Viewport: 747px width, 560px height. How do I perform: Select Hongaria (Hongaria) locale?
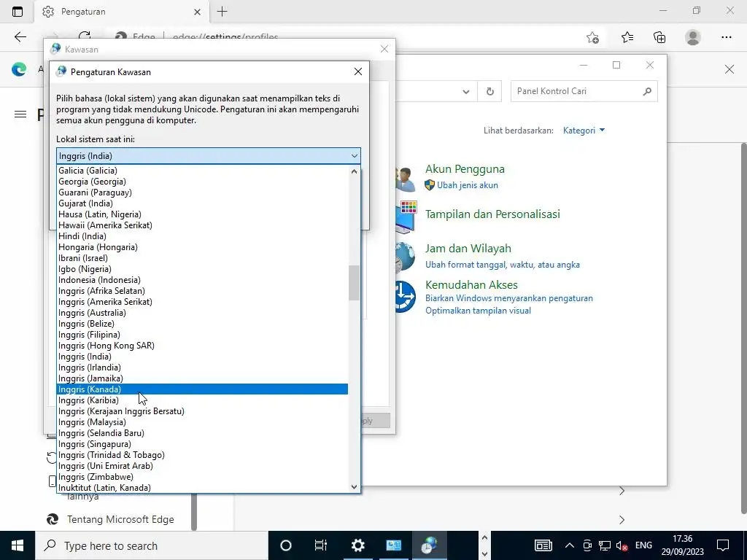click(202, 247)
